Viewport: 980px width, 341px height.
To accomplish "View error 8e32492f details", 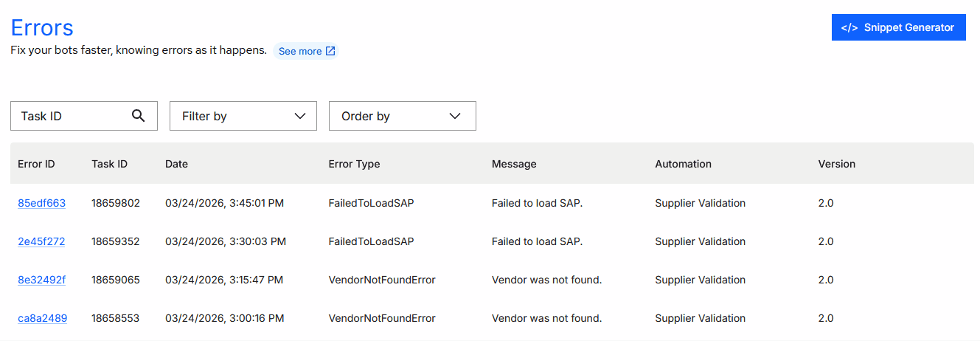I will pos(41,280).
